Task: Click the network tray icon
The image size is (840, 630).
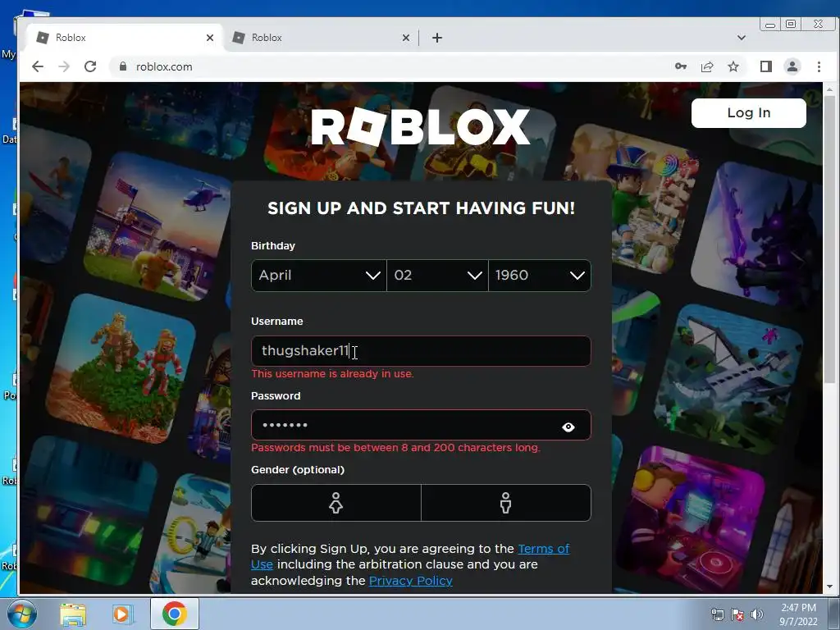Action: point(717,615)
